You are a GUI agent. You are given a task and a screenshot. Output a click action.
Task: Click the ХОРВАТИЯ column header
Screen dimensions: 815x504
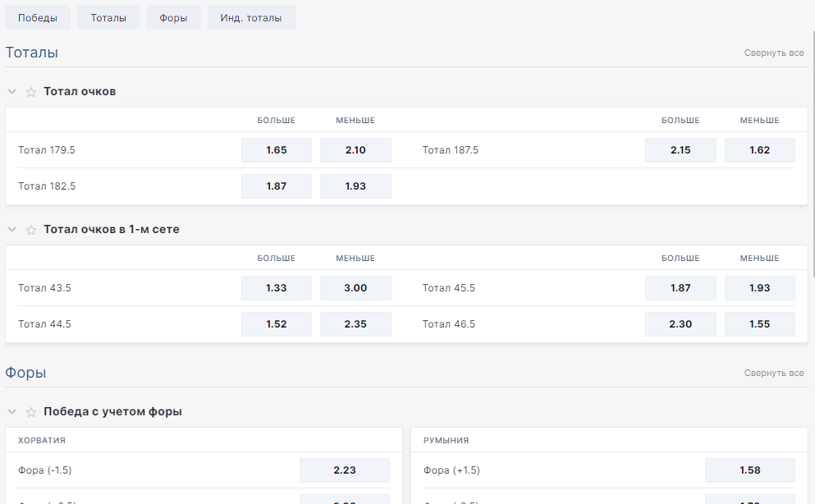tap(42, 440)
